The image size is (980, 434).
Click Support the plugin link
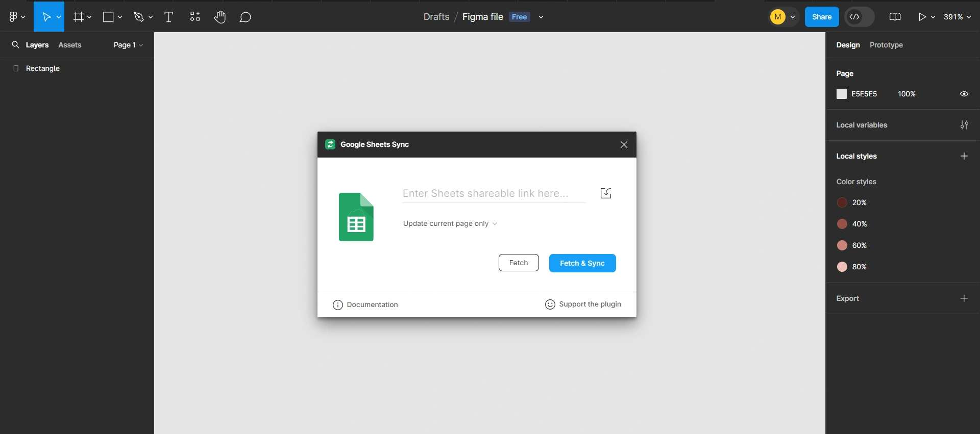point(583,304)
